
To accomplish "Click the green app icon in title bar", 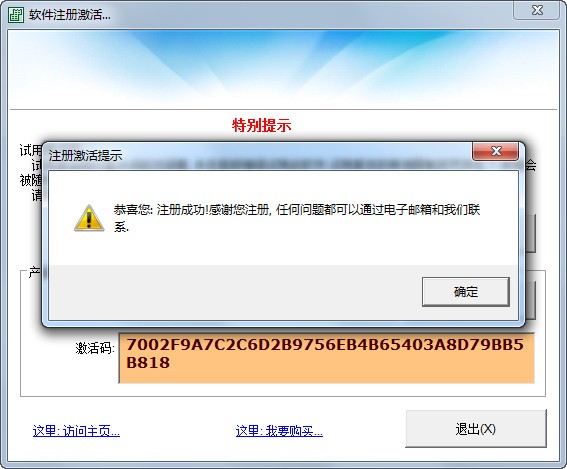I will (16, 15).
